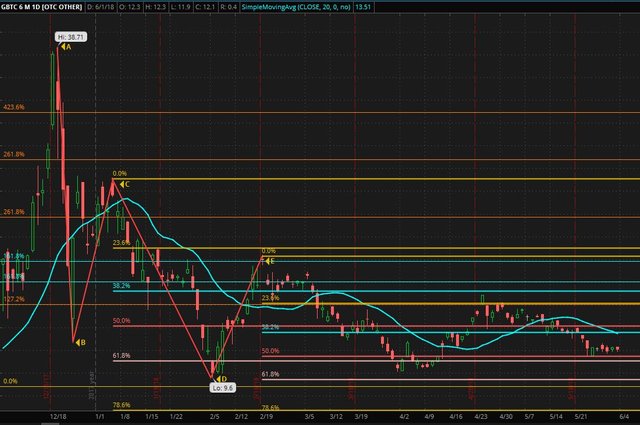Click the 5/14 date on the time axis
Screen dimensions: 640x425
pos(556,417)
